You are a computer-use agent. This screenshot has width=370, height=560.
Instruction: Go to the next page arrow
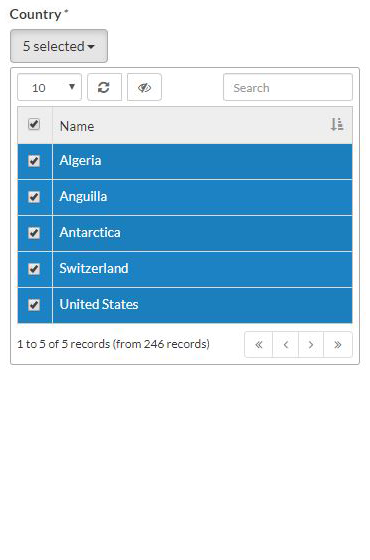[x=311, y=344]
